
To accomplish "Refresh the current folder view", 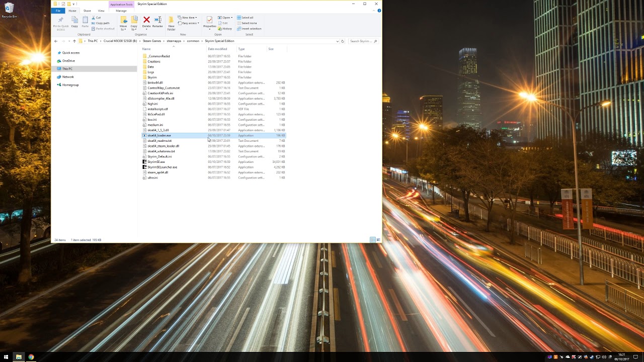I will [x=343, y=41].
